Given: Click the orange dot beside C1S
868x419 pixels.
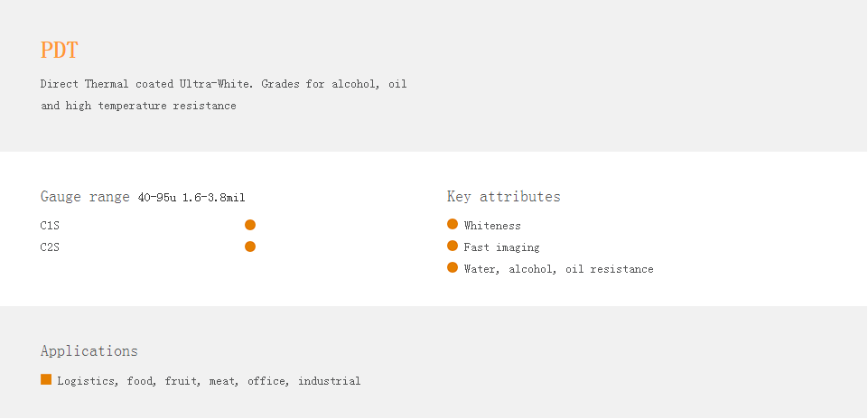Looking at the screenshot, I should [250, 225].
